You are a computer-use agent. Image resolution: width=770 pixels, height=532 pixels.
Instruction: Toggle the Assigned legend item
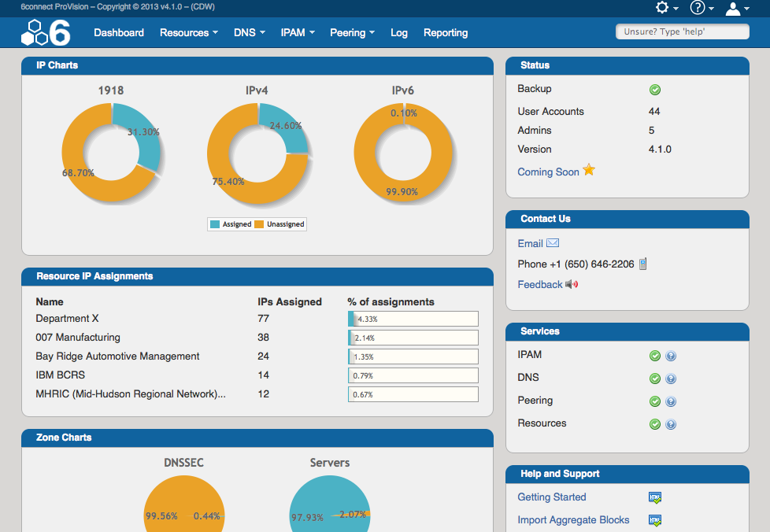coord(230,224)
